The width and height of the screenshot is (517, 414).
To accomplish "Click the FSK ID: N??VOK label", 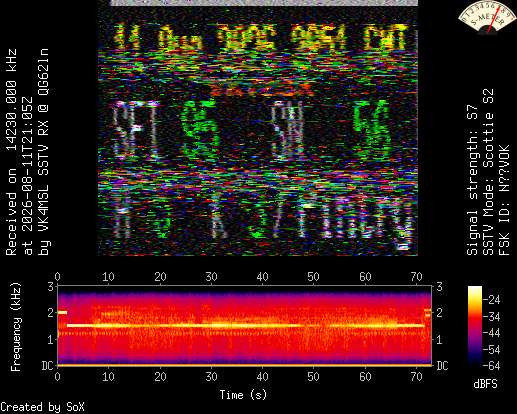I will 504,200.
